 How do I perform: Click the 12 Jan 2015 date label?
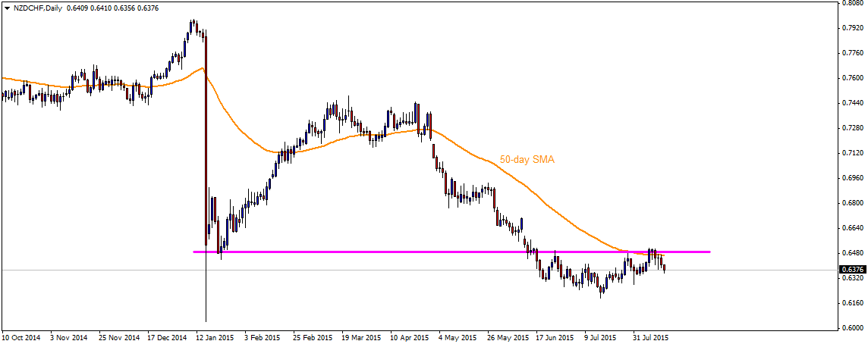tap(215, 337)
